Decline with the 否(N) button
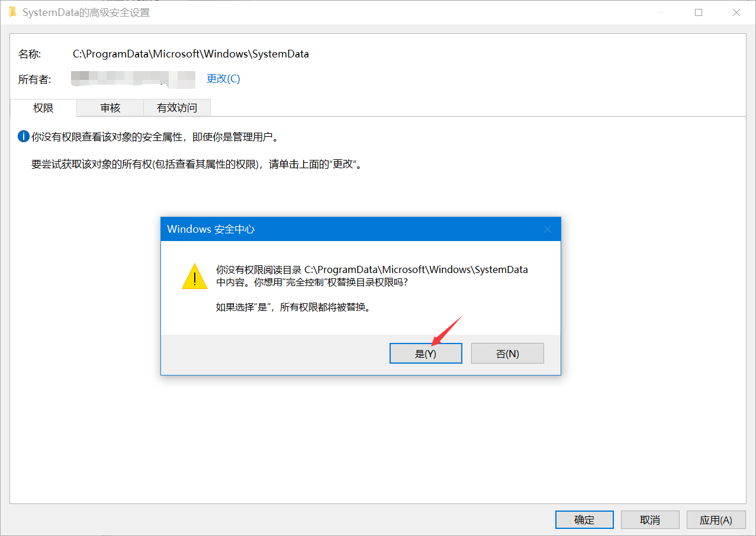756x536 pixels. coord(507,354)
